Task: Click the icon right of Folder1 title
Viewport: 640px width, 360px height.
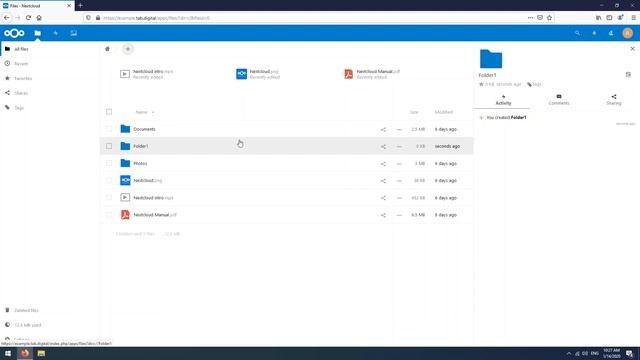Action: (628, 75)
